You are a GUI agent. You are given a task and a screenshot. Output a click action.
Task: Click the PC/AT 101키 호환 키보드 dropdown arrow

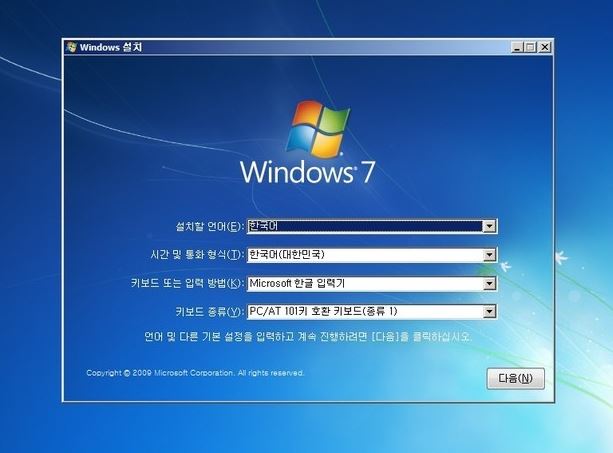(x=489, y=312)
